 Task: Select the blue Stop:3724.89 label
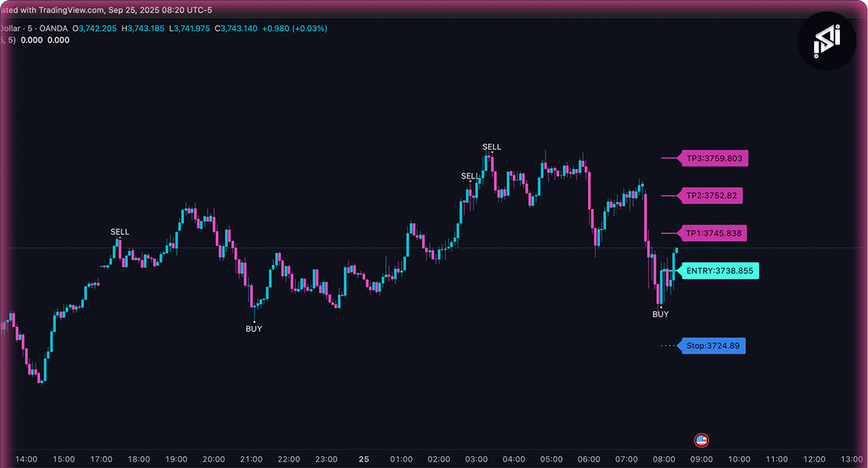click(x=712, y=346)
